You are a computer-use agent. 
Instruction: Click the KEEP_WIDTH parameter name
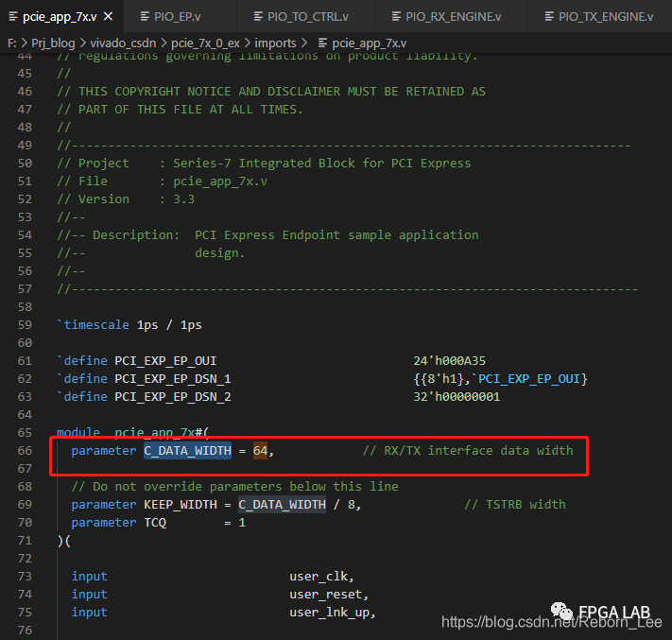coord(181,505)
